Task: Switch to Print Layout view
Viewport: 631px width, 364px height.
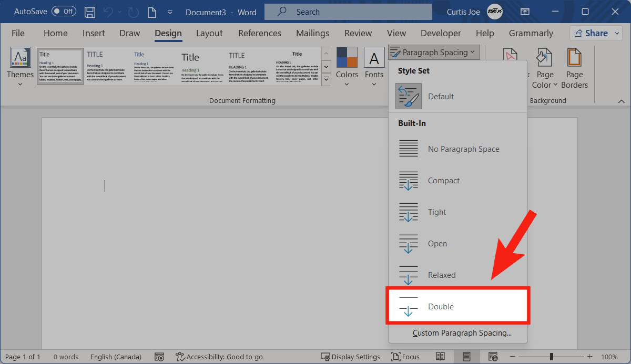Action: pos(466,357)
